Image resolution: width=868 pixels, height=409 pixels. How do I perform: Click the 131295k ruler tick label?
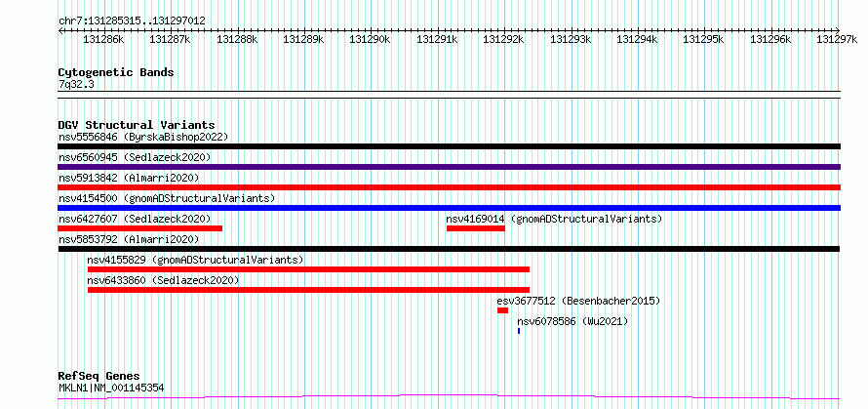[x=703, y=39]
